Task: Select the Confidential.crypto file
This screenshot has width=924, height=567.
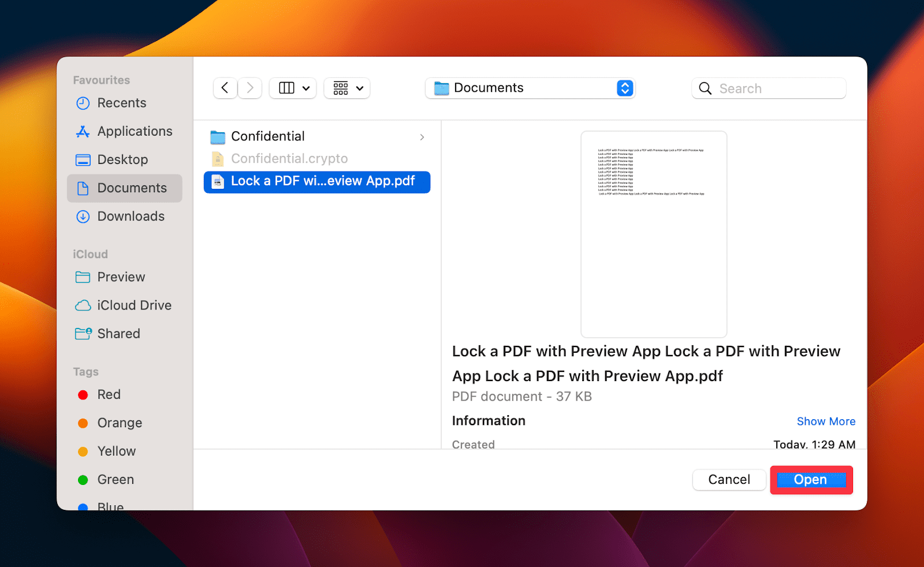Action: click(x=317, y=159)
